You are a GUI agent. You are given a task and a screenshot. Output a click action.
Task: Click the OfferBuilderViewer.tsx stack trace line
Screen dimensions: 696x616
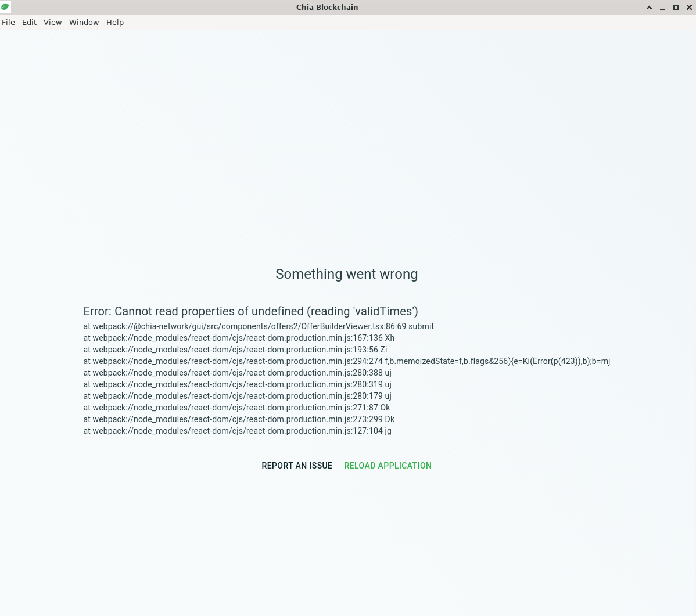[x=259, y=326]
